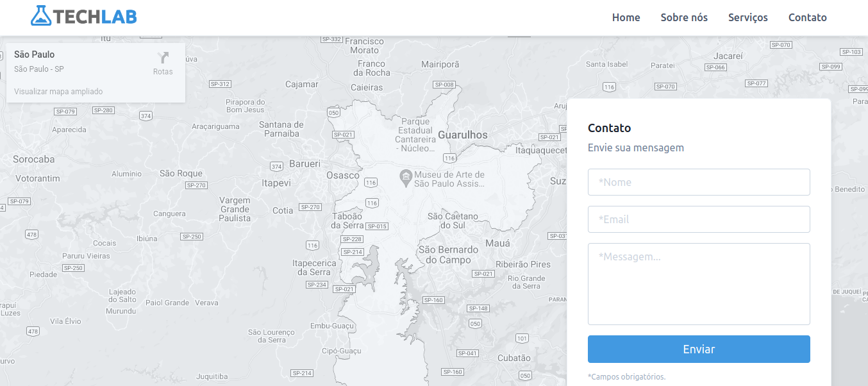
Task: Click the Osasco label on the map
Action: point(342,174)
